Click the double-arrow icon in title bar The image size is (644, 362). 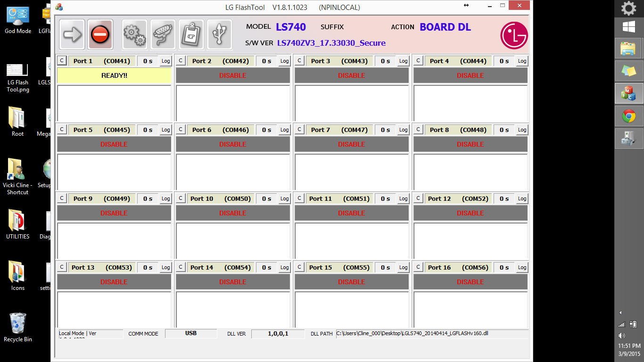[466, 5]
